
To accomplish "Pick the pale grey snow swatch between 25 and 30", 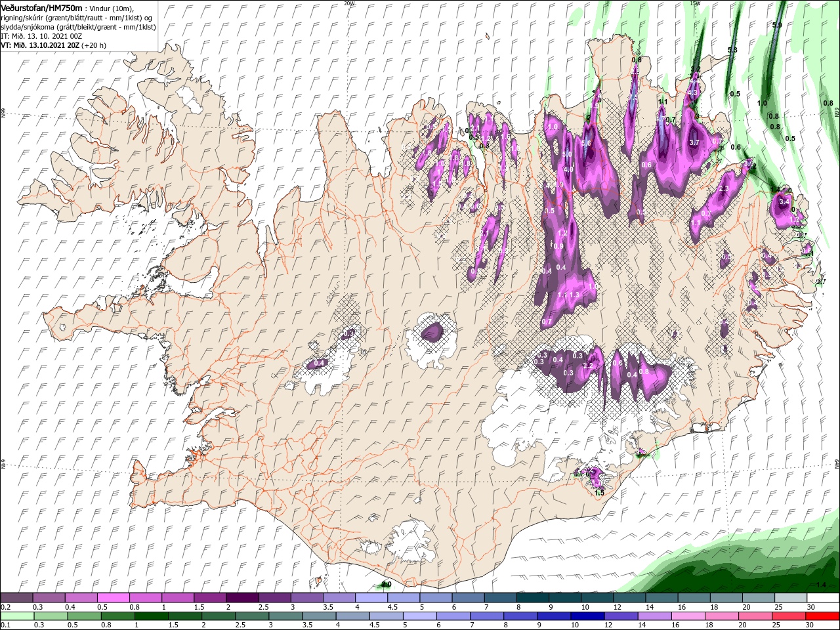I will pos(790,598).
